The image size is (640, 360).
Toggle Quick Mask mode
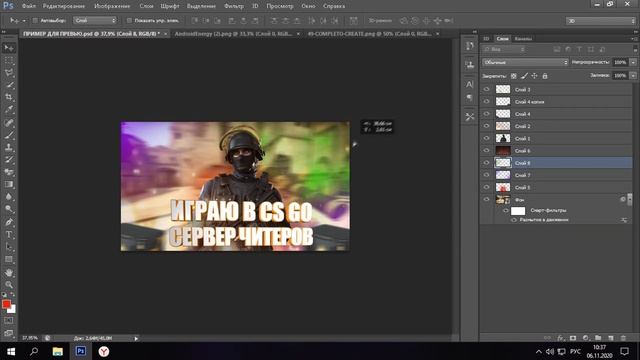(9, 320)
